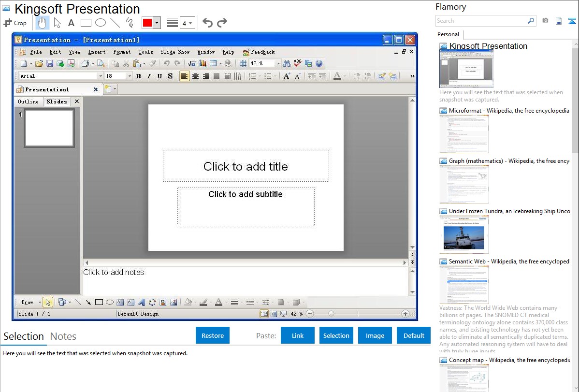Click the Find and Replace binoculars icon
This screenshot has height=392, width=579.
287,63
